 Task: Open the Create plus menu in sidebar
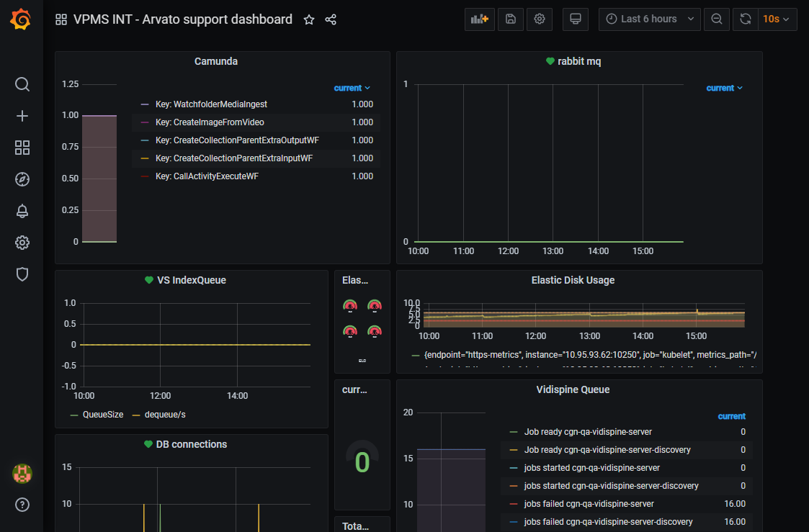click(22, 116)
